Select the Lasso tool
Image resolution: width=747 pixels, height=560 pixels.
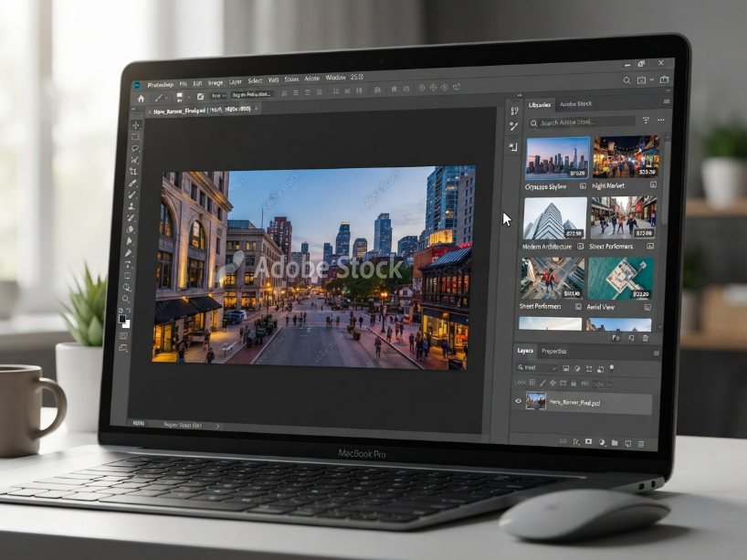pos(135,149)
